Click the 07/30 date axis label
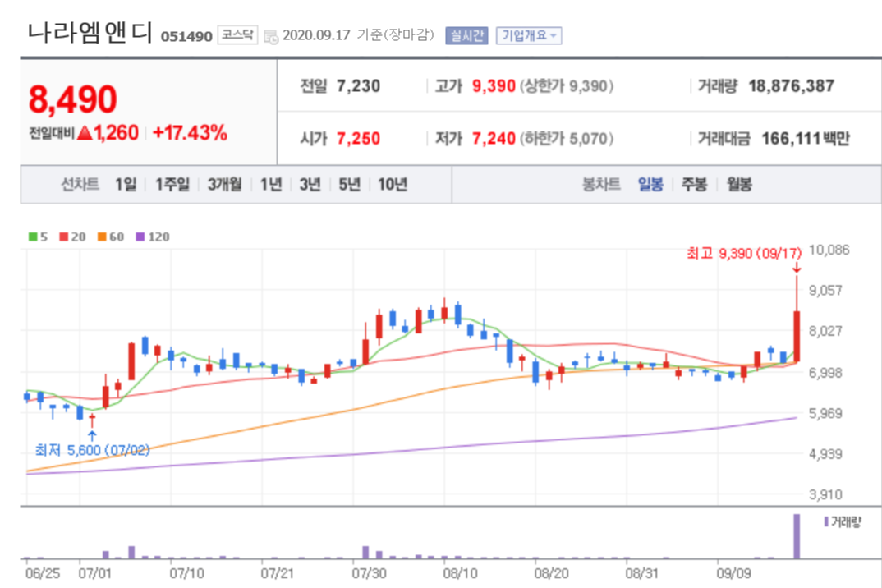Screen dimensions: 882x588 (x=369, y=573)
